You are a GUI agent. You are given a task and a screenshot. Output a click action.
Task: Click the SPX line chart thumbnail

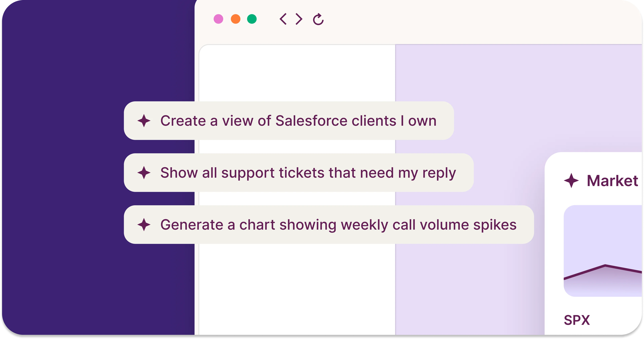[603, 251]
